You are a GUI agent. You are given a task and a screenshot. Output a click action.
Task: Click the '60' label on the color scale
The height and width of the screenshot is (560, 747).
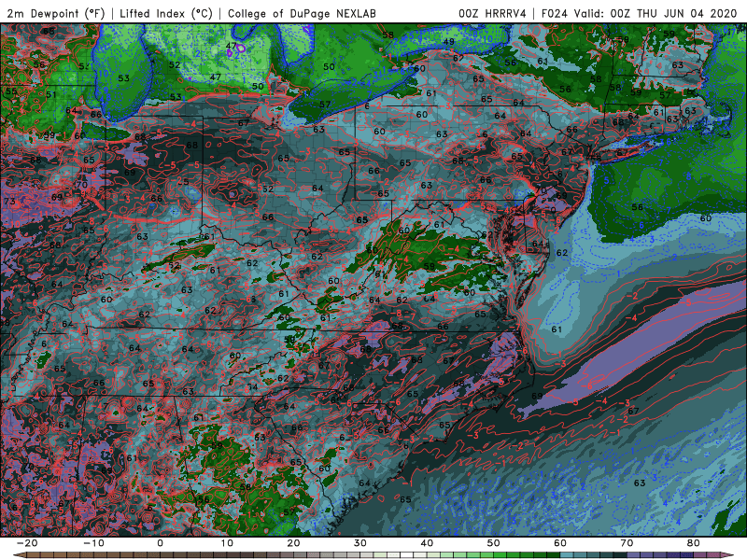point(560,543)
